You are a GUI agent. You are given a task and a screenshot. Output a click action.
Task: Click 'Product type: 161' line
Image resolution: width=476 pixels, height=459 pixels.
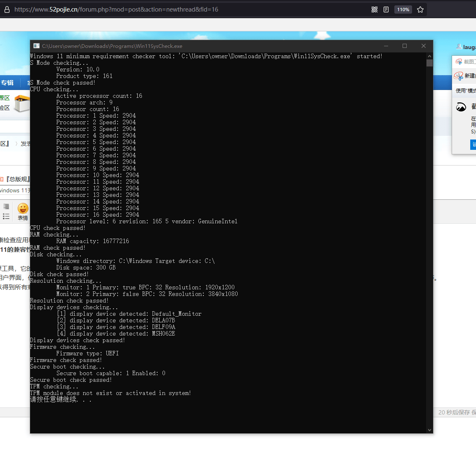click(84, 76)
